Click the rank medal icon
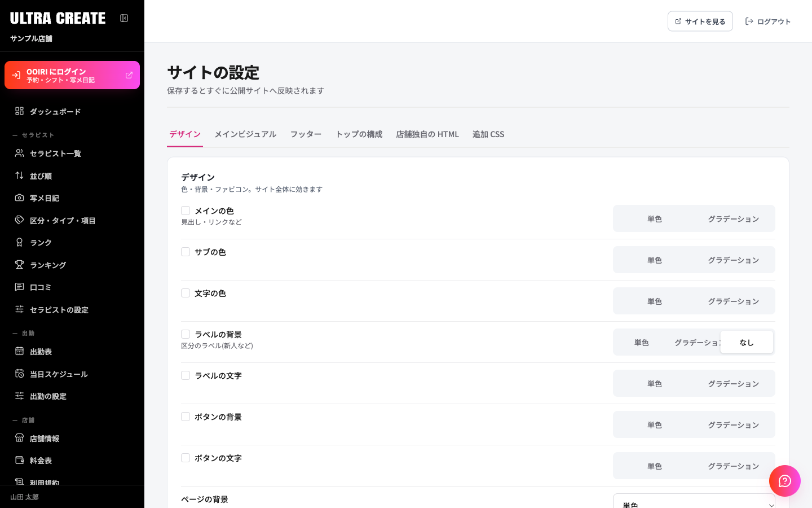The width and height of the screenshot is (812, 508). click(19, 242)
